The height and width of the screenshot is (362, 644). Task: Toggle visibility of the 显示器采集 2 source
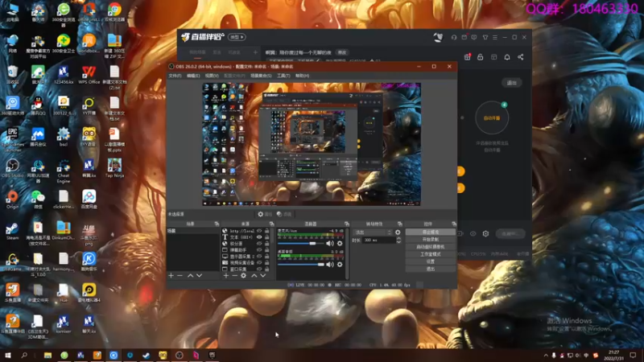click(259, 256)
